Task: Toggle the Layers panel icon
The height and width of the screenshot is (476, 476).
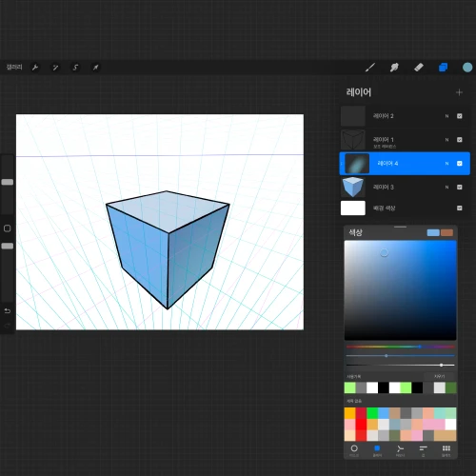Action: (443, 68)
